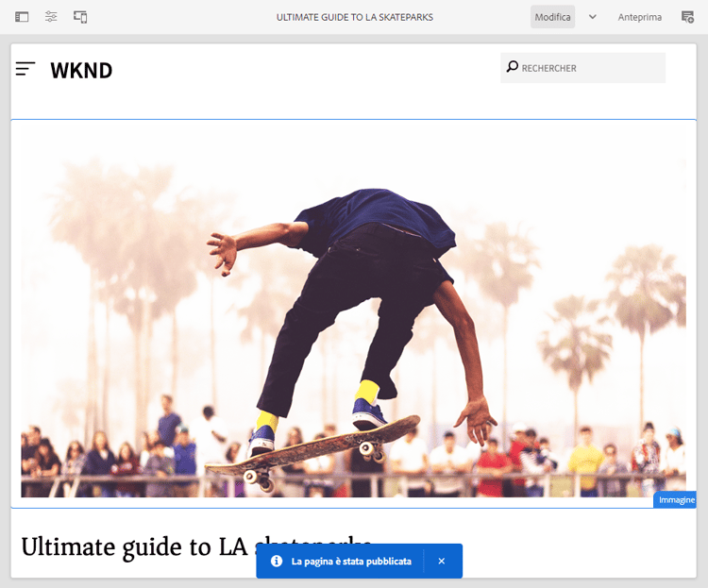Open the WKND hamburger menu
This screenshot has width=708, height=588.
point(25,69)
